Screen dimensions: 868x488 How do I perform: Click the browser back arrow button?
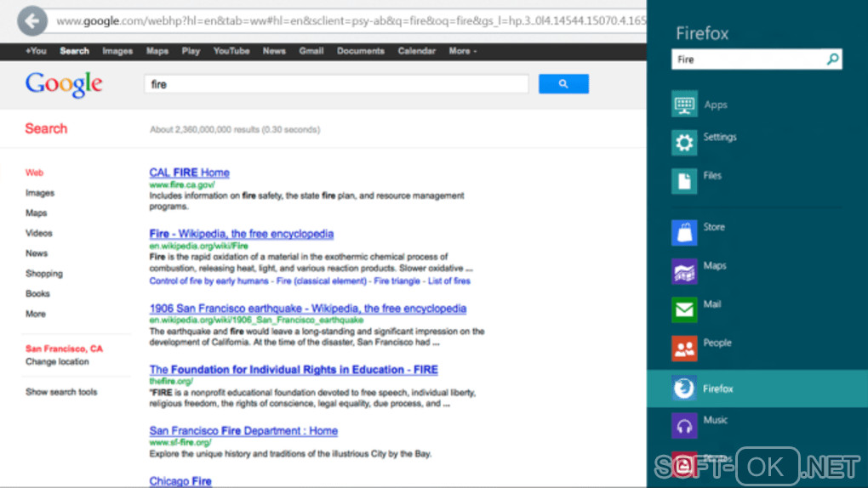pos(32,21)
